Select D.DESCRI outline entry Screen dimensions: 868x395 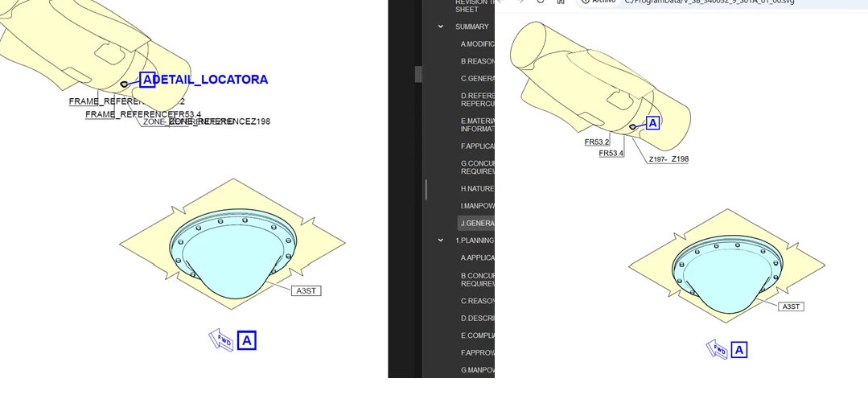pyautogui.click(x=477, y=318)
